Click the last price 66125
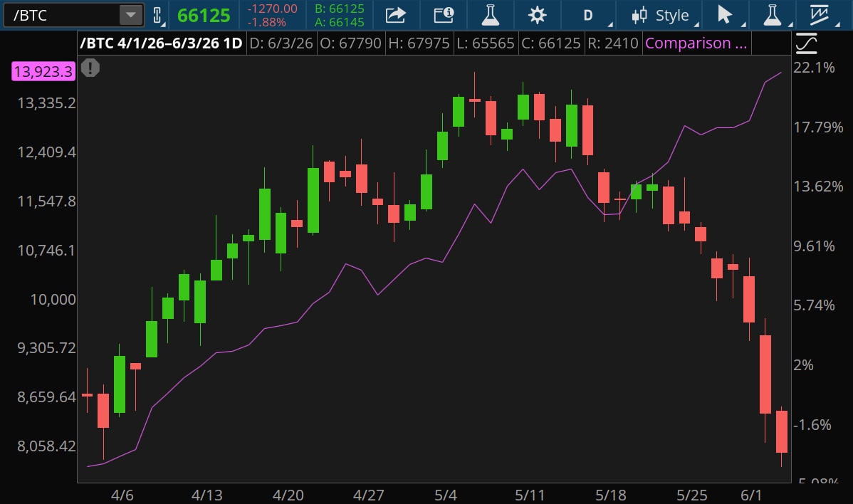 point(204,15)
